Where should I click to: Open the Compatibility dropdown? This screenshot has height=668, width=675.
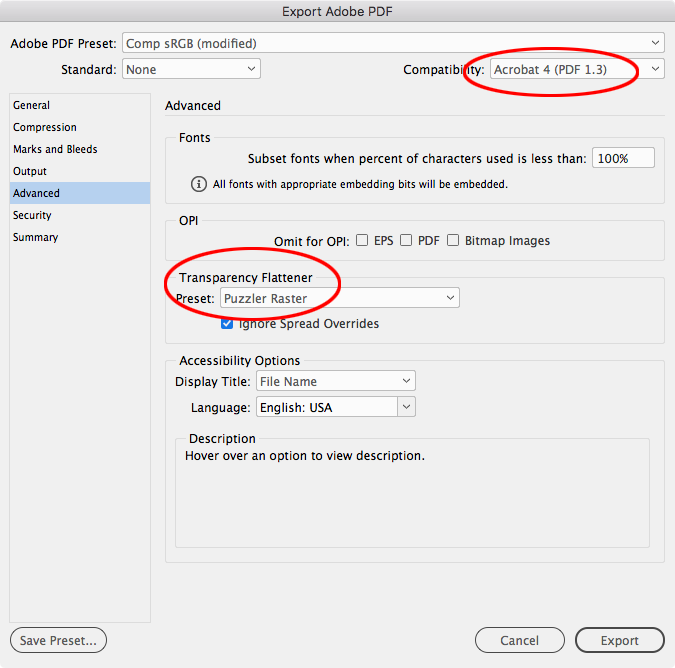(x=577, y=69)
